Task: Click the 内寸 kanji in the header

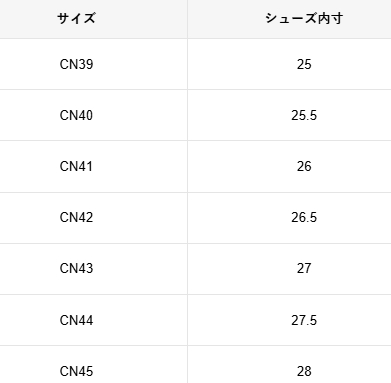Action: (330, 18)
